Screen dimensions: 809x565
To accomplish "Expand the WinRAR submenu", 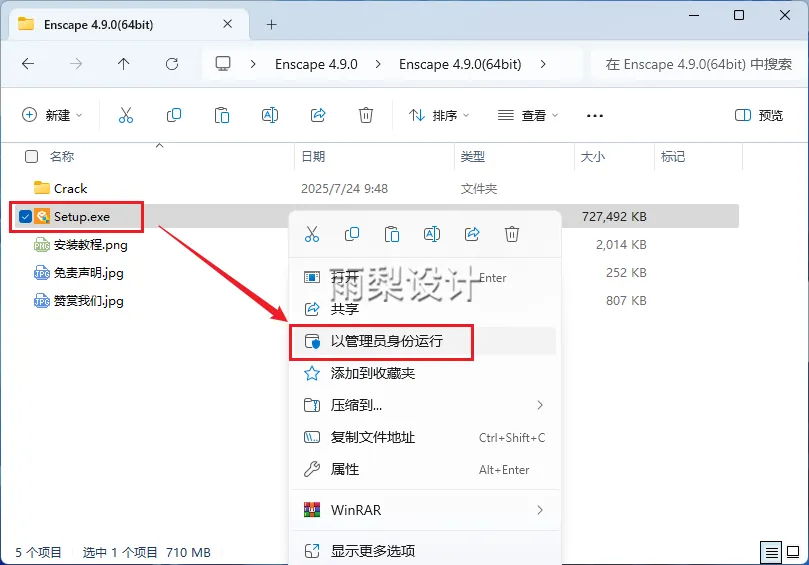I will click(540, 510).
